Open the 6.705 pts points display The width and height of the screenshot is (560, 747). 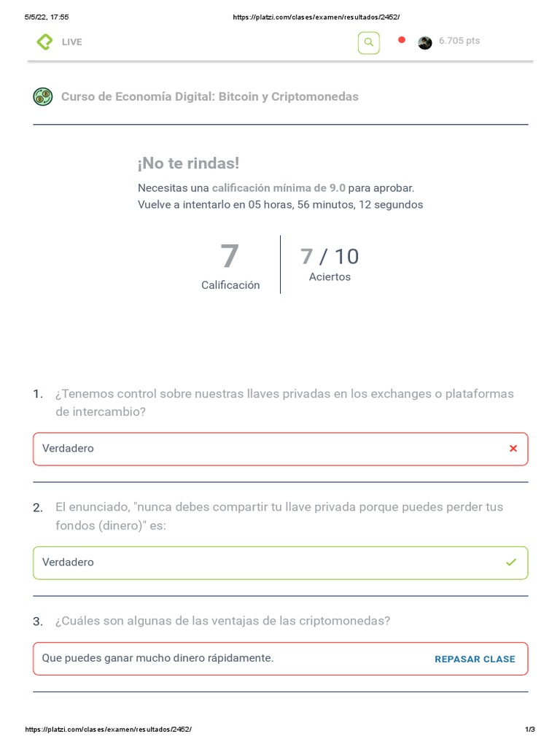[x=459, y=41]
